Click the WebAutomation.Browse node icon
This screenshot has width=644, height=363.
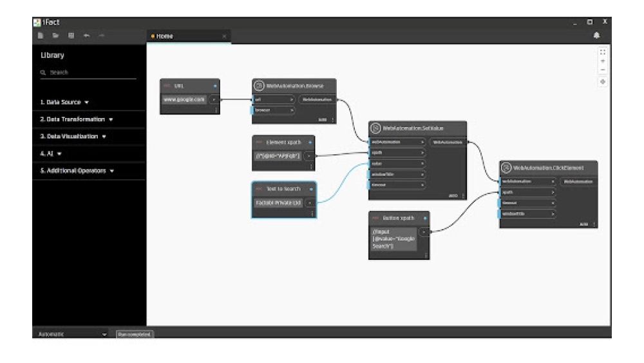coord(260,86)
